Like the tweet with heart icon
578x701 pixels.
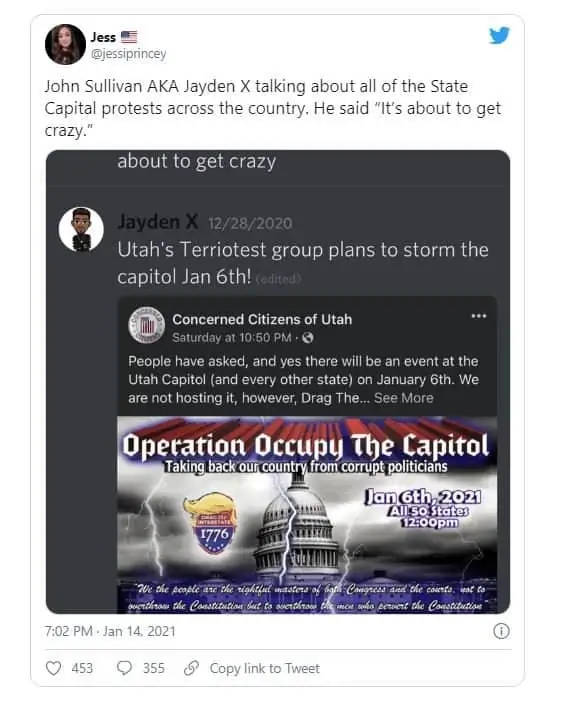54,668
